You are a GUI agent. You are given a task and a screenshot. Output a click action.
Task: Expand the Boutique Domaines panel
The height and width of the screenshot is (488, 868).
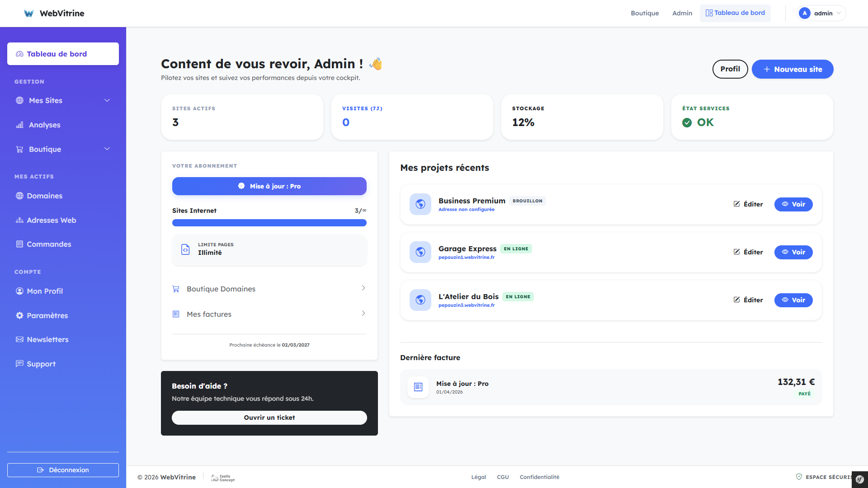click(x=269, y=289)
